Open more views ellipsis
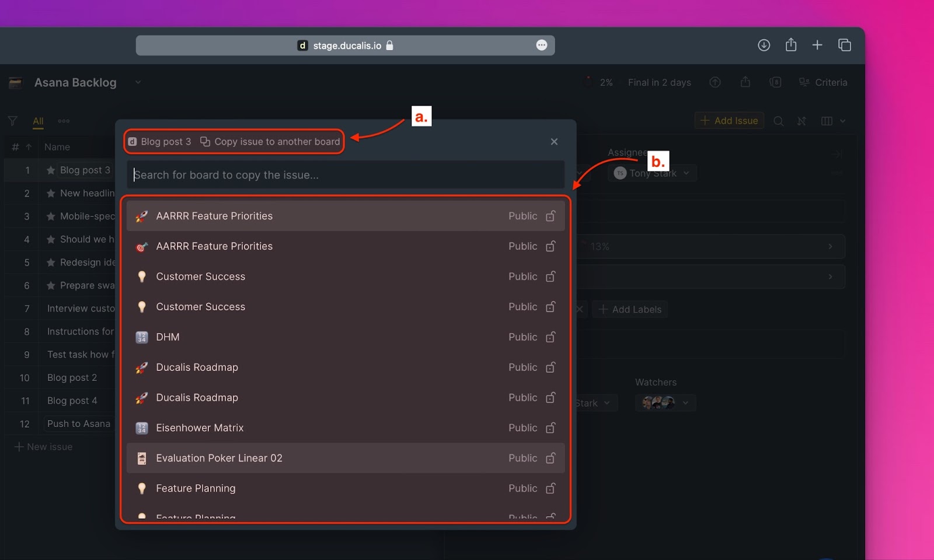Screen dimensions: 934x560 point(64,121)
